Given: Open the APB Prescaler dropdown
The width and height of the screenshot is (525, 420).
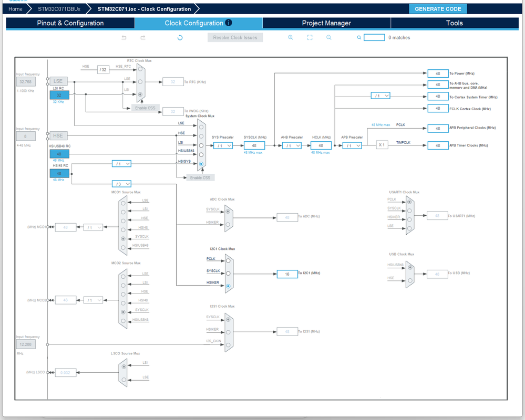Looking at the screenshot, I should 352,146.
